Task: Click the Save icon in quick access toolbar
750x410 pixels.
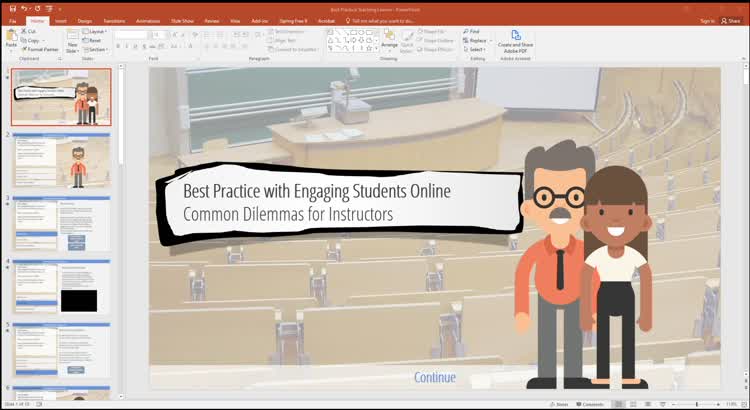Action: [x=12, y=8]
